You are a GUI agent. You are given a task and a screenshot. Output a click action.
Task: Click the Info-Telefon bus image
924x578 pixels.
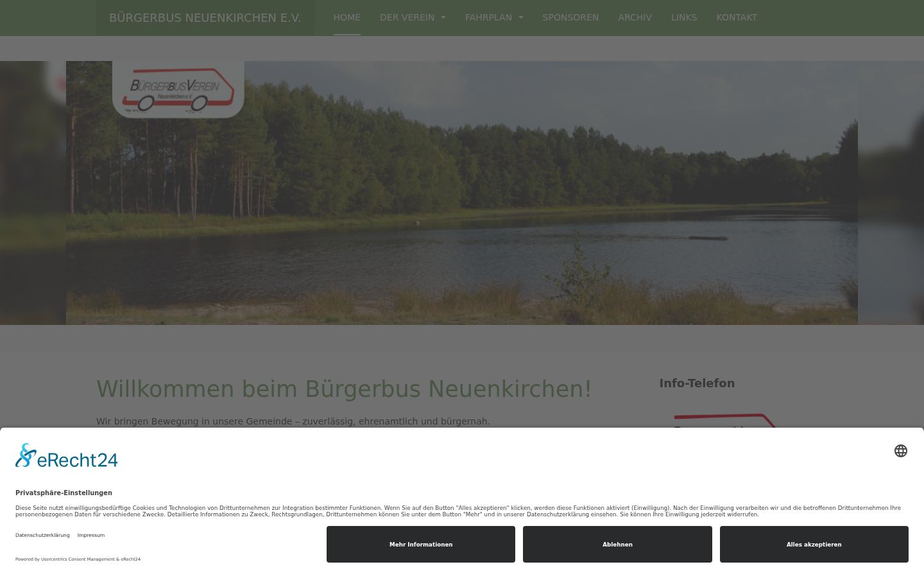[x=725, y=421]
